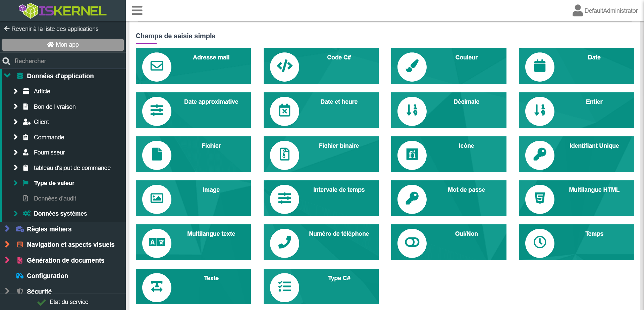Expand the Article tree node
Viewport: 644px width, 310px height.
tap(15, 91)
